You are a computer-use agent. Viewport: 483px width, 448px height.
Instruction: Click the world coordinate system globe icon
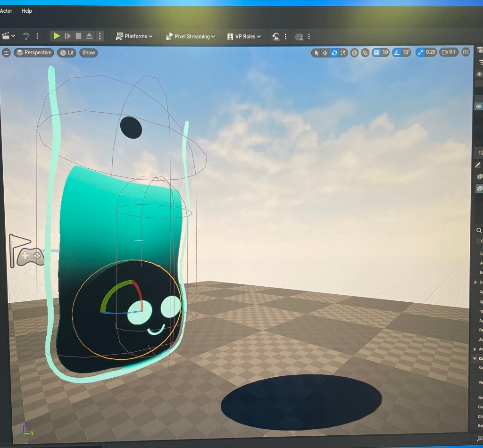(x=355, y=53)
